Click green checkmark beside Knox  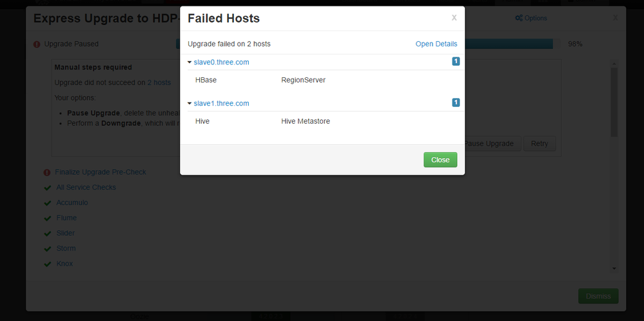click(47, 264)
